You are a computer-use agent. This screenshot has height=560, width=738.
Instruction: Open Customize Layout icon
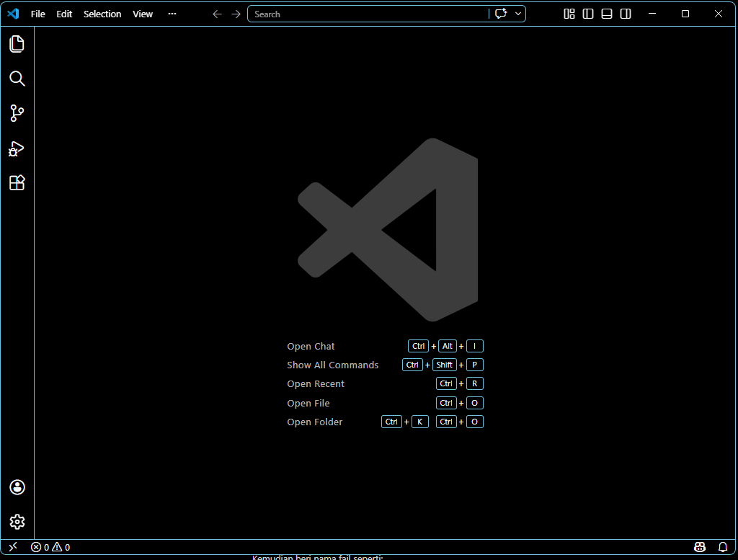coord(569,14)
